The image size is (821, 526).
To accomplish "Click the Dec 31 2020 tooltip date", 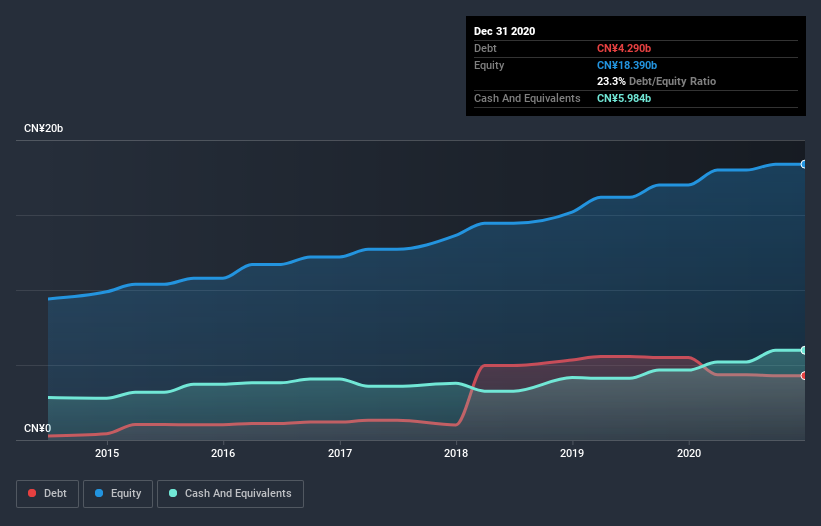I will [504, 31].
